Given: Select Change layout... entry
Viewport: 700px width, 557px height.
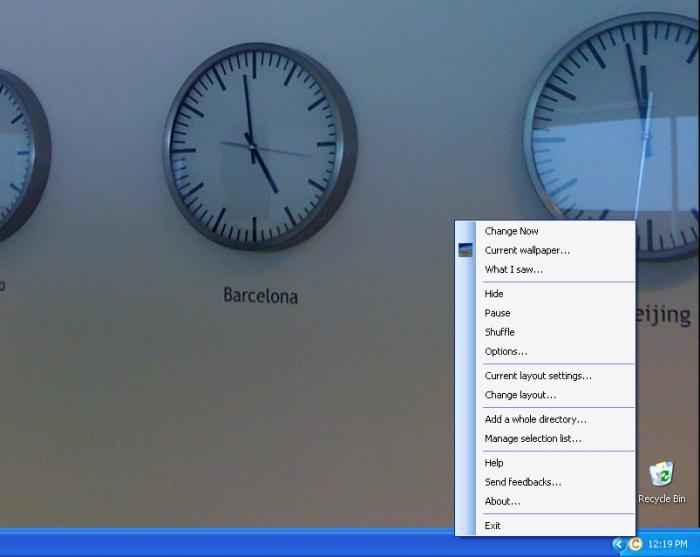Looking at the screenshot, I should 545,395.
